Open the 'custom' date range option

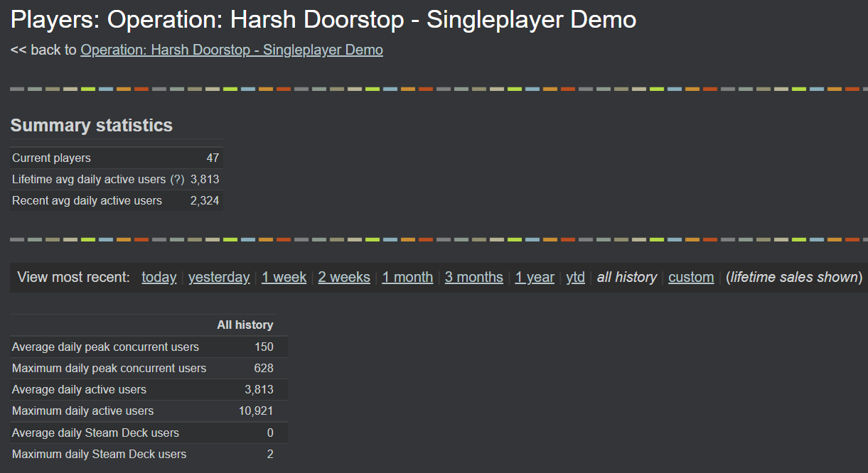point(690,277)
